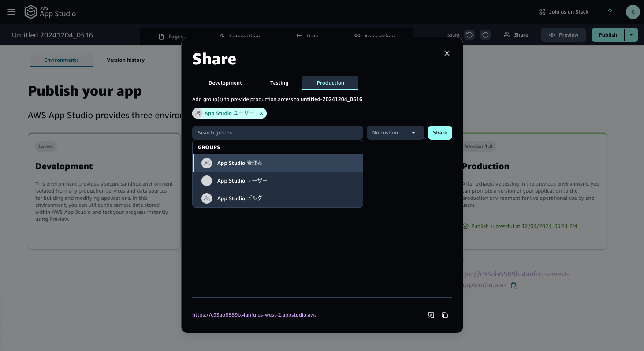Viewport: 644px width, 351px height.
Task: Click the Publish button
Action: [608, 35]
